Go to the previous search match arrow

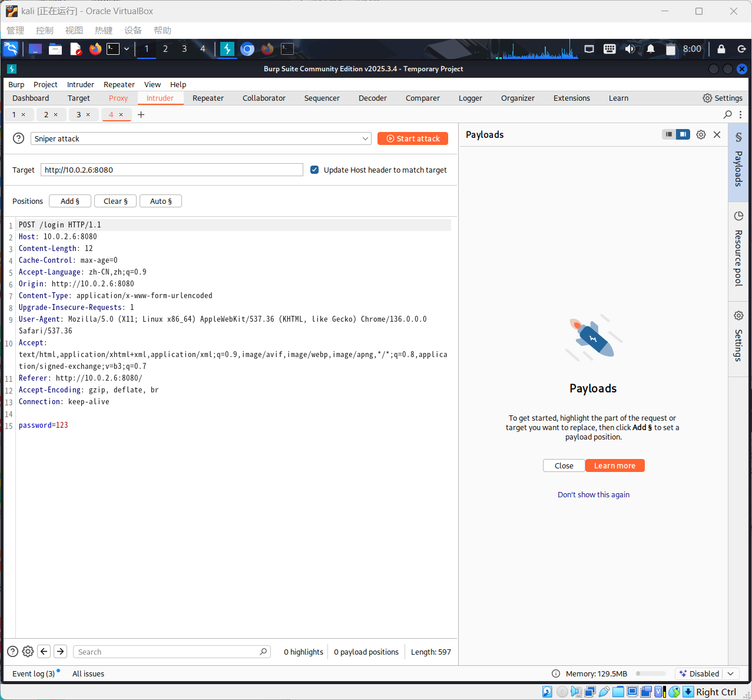(x=44, y=651)
